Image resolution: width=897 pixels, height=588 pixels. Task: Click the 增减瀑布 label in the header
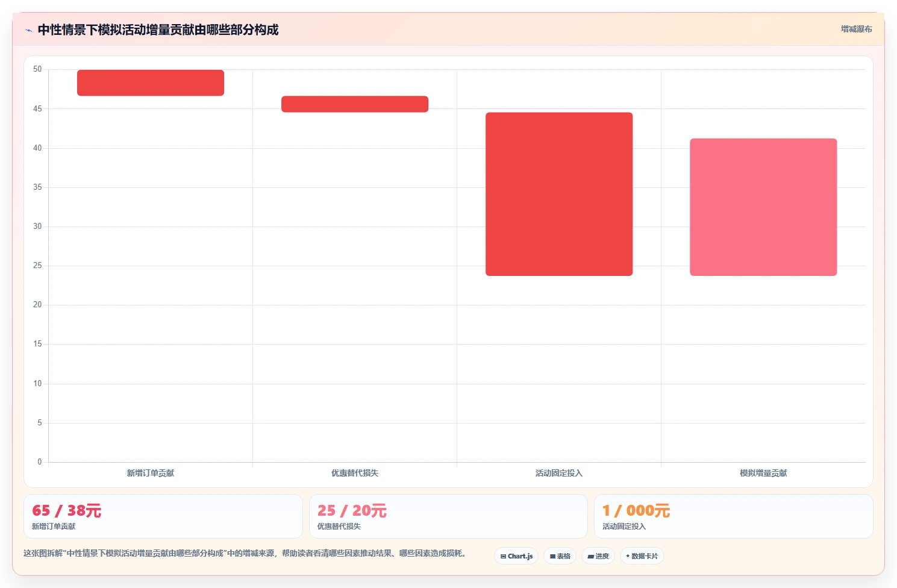(x=856, y=29)
